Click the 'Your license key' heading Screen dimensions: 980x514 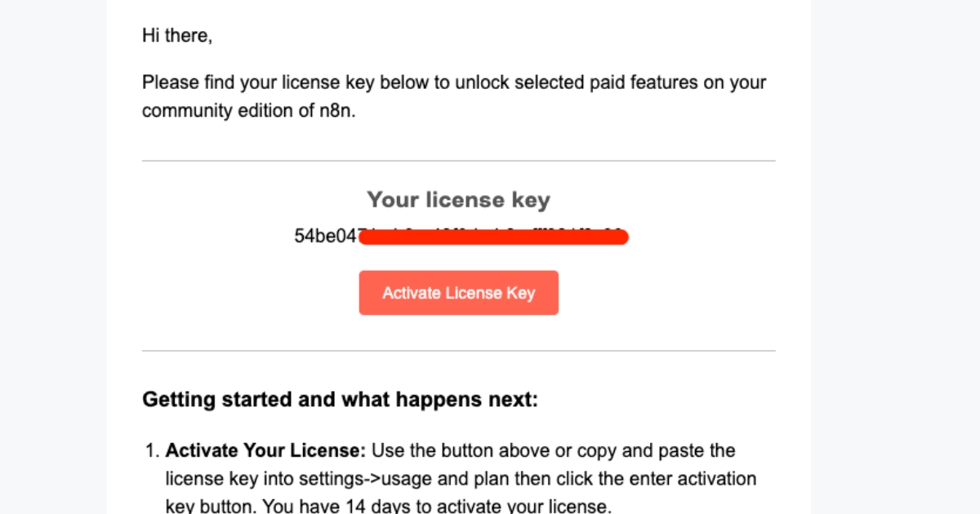pyautogui.click(x=459, y=200)
